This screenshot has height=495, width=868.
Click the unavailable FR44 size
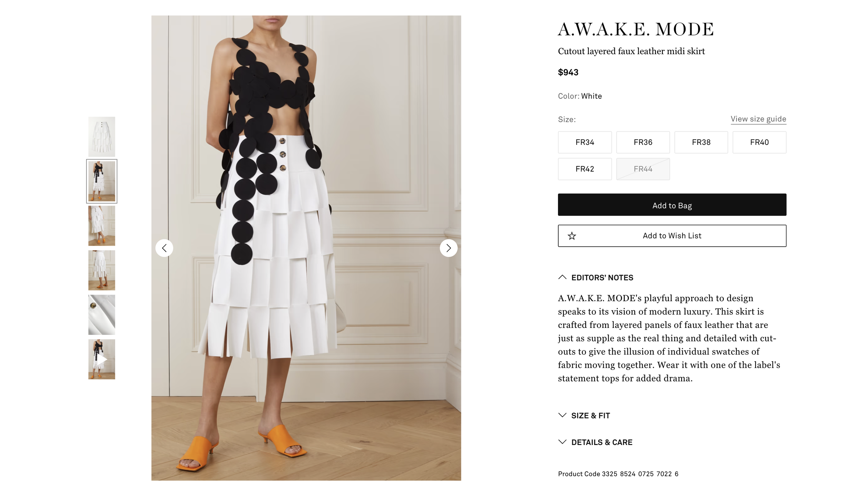point(643,169)
